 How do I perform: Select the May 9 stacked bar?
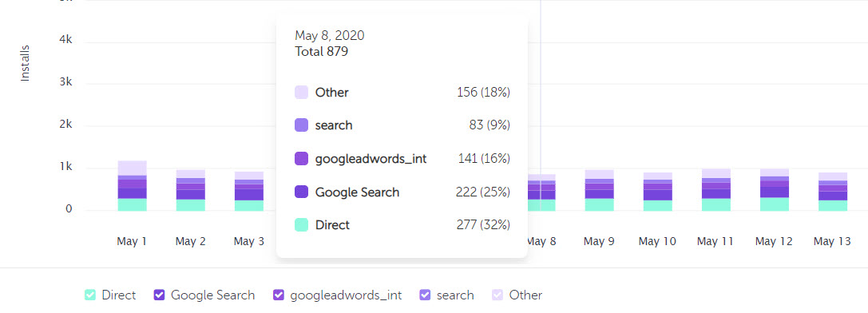click(600, 191)
